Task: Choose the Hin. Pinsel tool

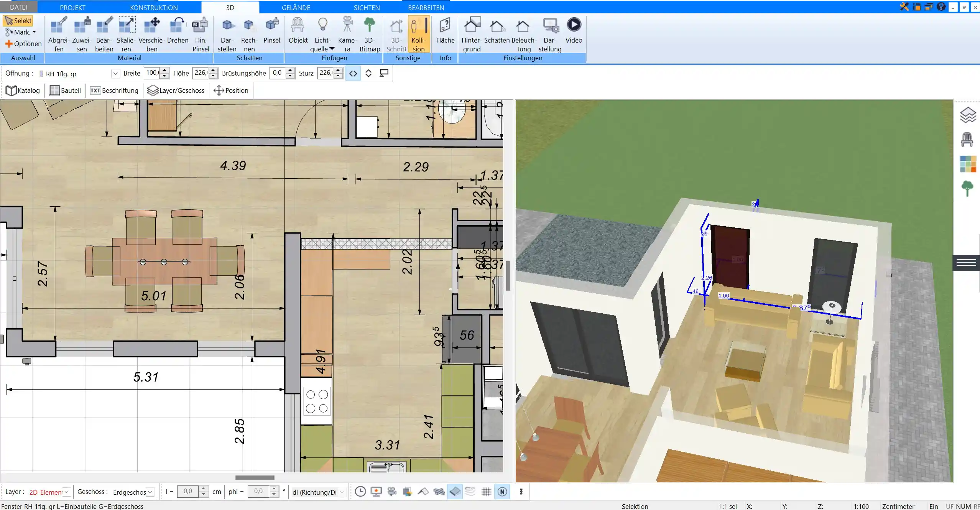Action: tap(201, 34)
